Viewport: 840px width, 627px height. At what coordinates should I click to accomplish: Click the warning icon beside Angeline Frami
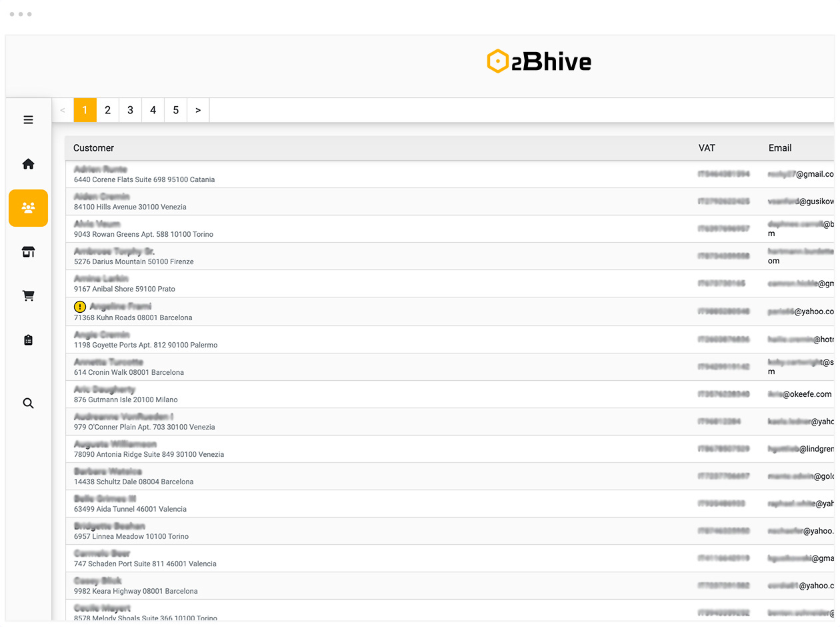pos(80,307)
